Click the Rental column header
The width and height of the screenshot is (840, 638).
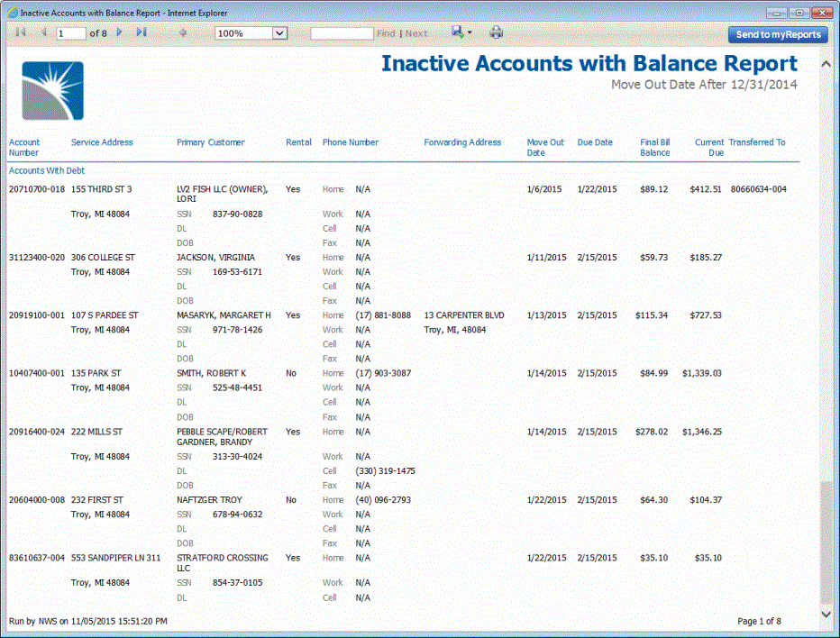[x=298, y=142]
